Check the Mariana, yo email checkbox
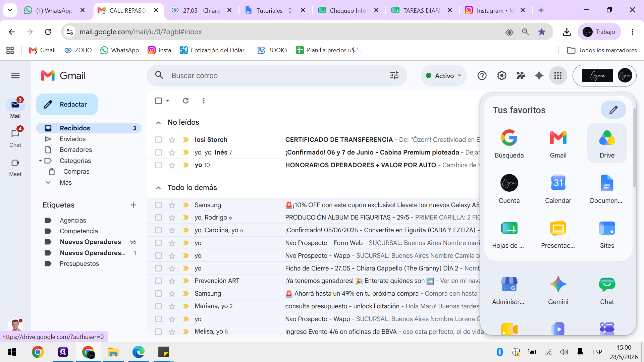Image resolution: width=644 pixels, height=362 pixels. tap(158, 306)
